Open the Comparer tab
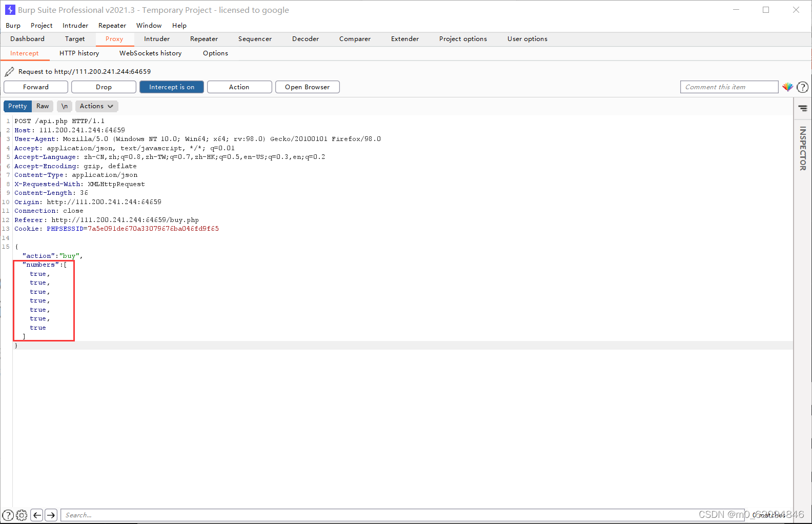 [355, 39]
